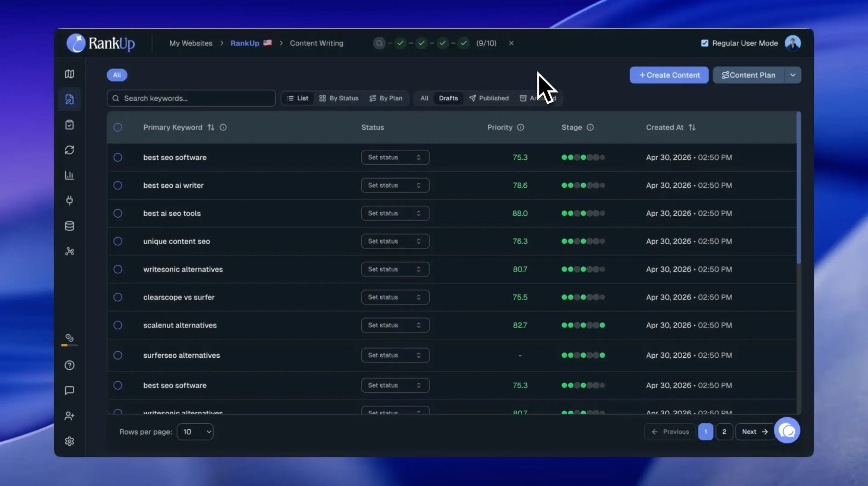Switch to List view
Image resolution: width=868 pixels, height=486 pixels.
tap(297, 98)
